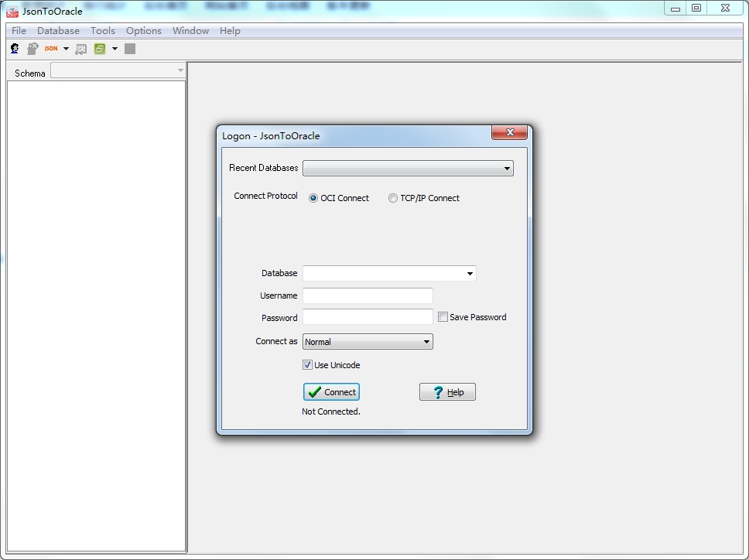
Task: Click the logon user icon in toolbar
Action: (x=15, y=49)
